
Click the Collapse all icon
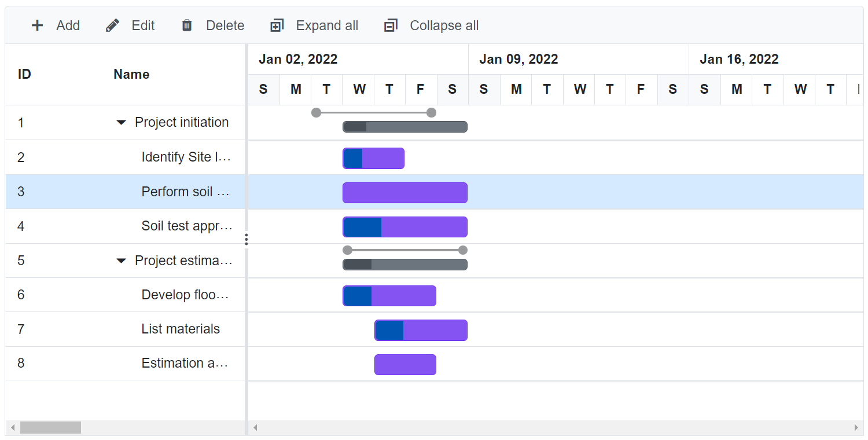click(391, 25)
